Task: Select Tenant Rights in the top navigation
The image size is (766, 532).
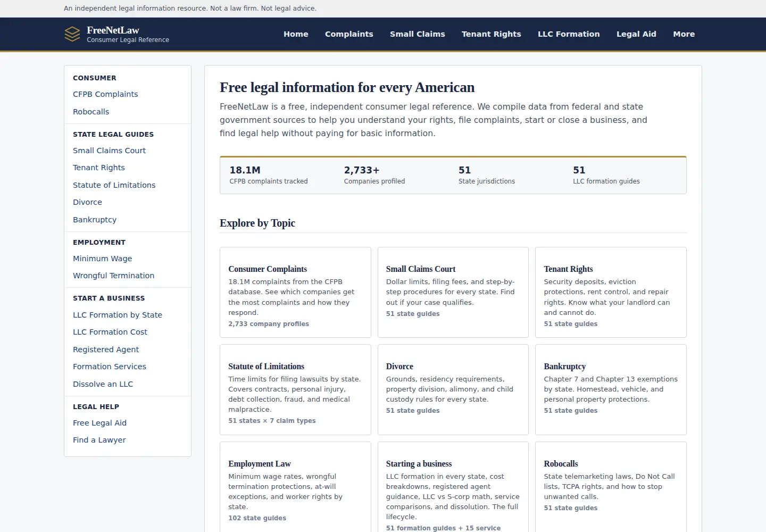Action: pyautogui.click(x=492, y=34)
